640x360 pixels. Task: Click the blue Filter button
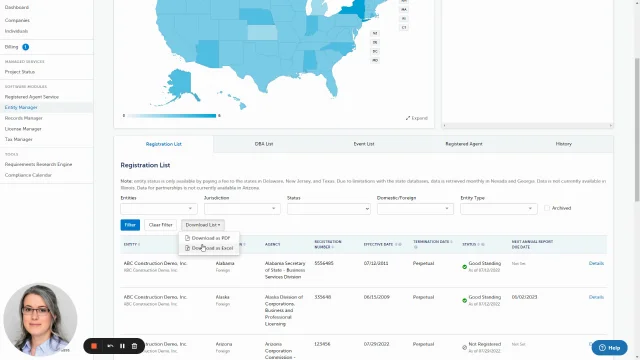coord(130,225)
